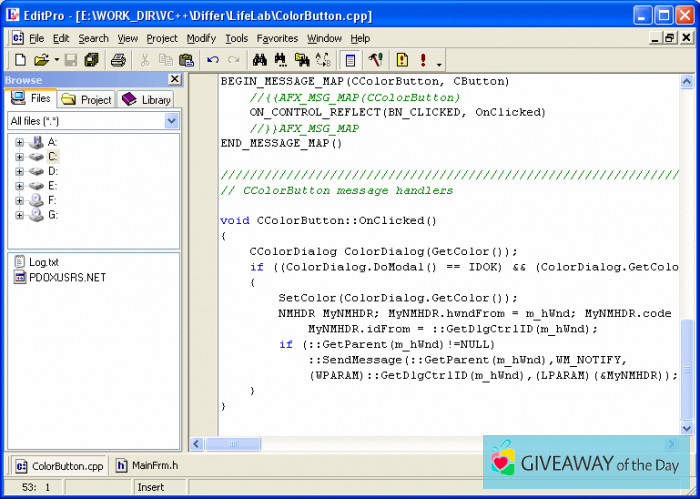Click the Print icon in toolbar
700x499 pixels.
118,60
